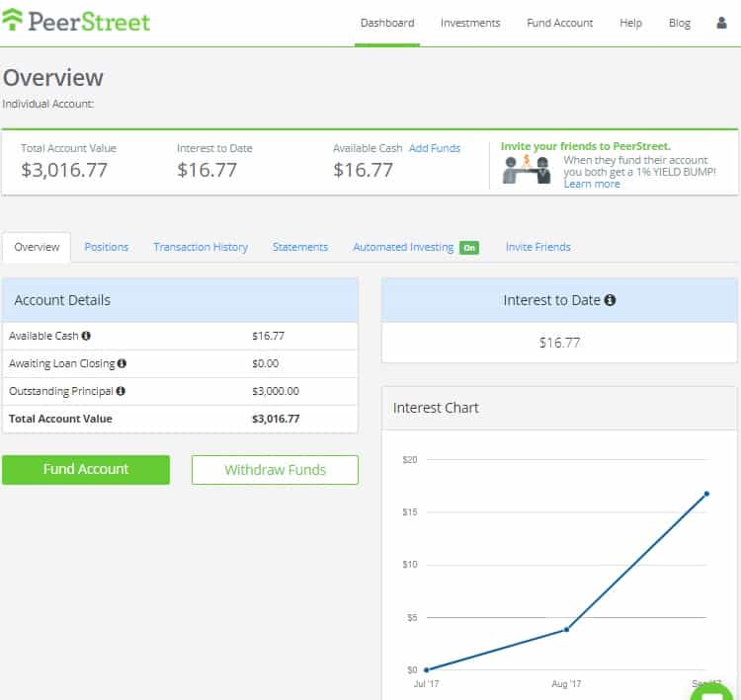
Task: Click the $3,000.00 Outstanding Principal value
Action: [276, 391]
